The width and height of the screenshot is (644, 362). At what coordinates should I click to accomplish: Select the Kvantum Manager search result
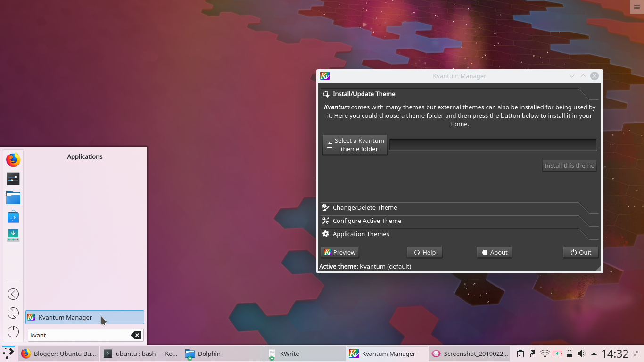pos(84,317)
